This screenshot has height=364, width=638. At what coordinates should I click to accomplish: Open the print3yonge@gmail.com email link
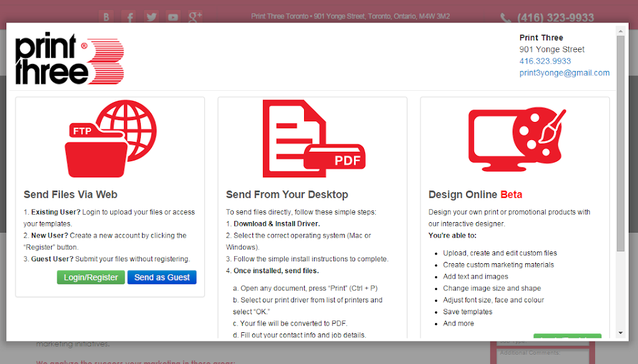(564, 73)
